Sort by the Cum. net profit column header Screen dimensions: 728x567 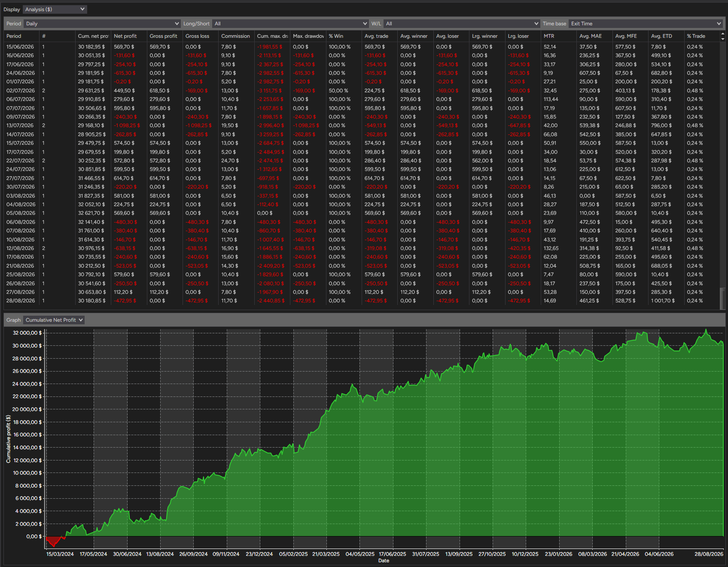93,36
